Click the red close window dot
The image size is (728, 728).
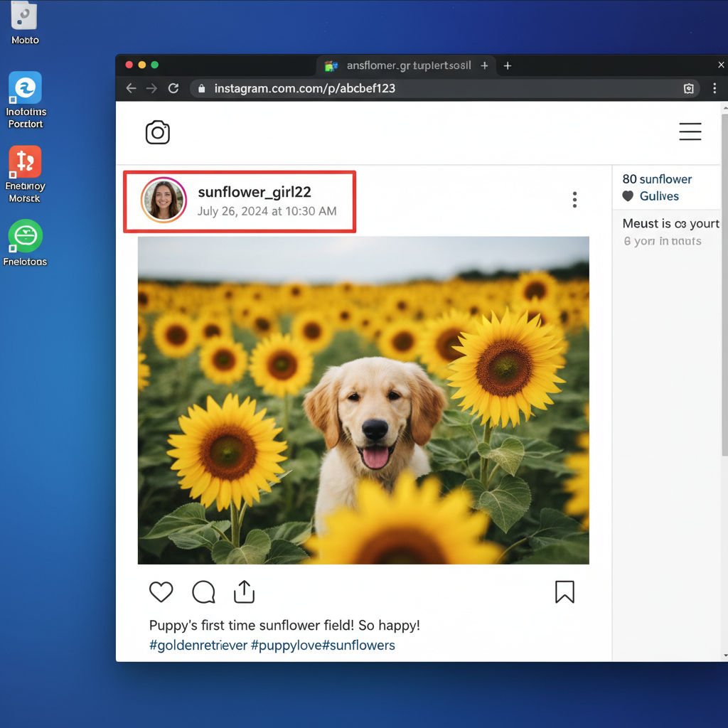[x=129, y=65]
